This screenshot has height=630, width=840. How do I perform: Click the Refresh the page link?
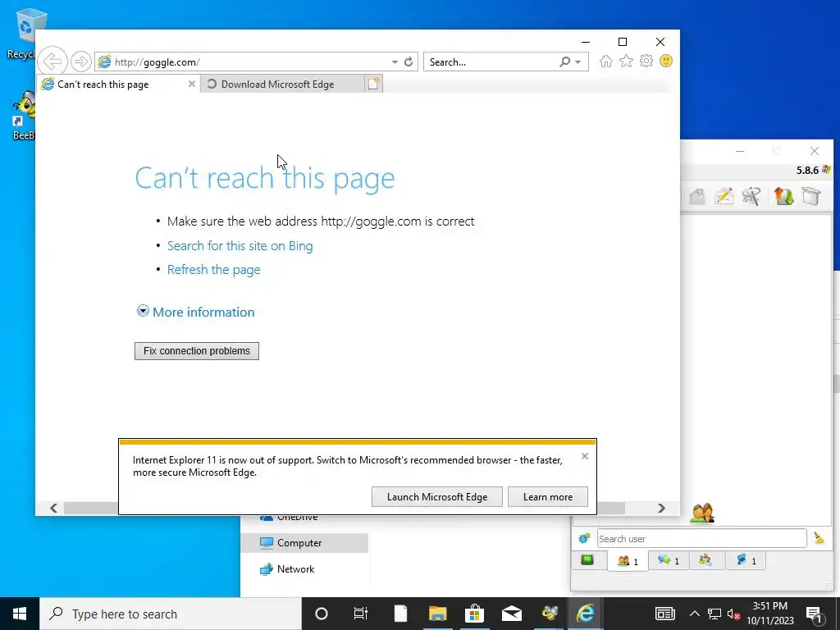[214, 269]
